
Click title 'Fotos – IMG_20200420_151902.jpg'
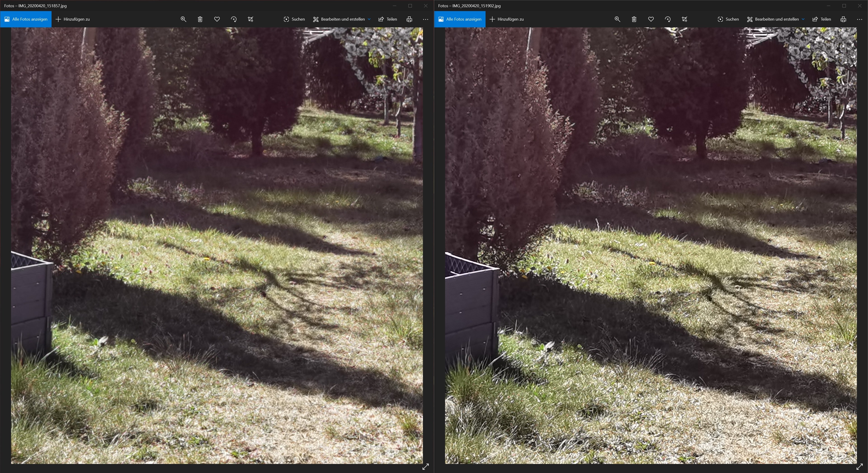[469, 6]
